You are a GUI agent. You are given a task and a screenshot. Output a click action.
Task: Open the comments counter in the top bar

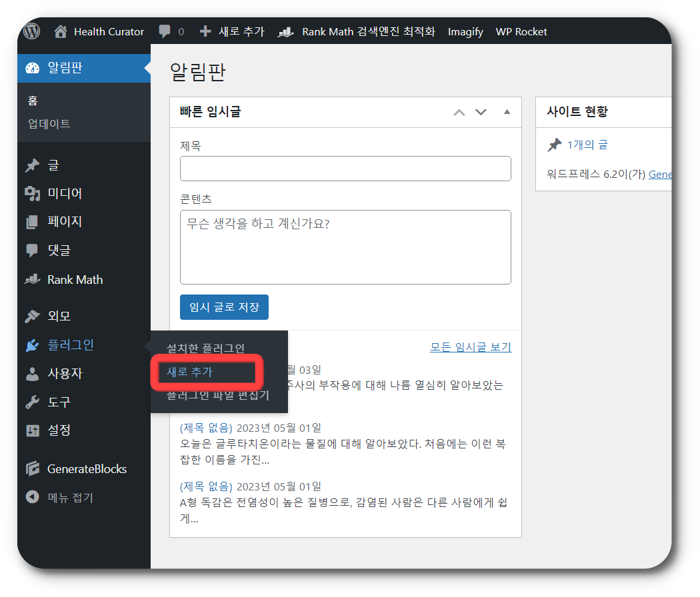click(x=172, y=31)
